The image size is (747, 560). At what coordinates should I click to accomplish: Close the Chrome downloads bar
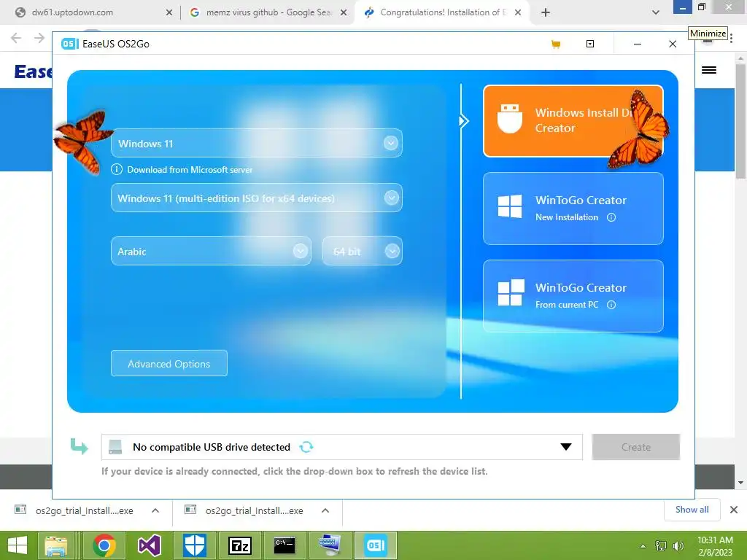[734, 510]
